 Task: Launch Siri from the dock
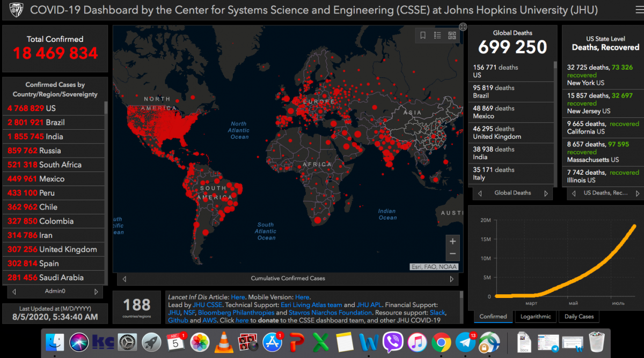pos(79,342)
